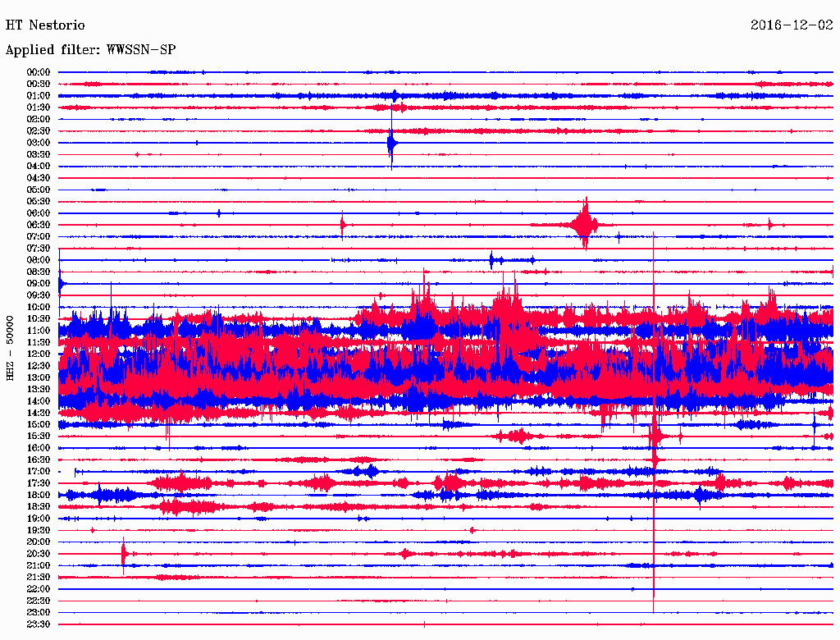Select the 21:00 time label
The image size is (840, 640).
(x=39, y=565)
